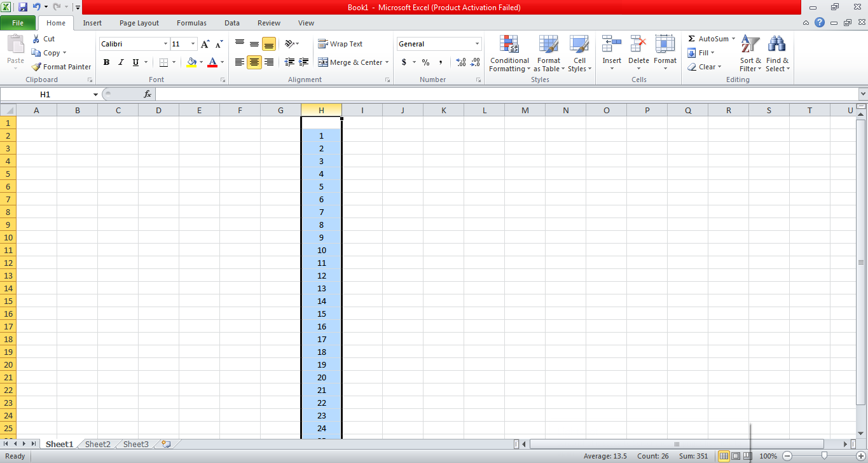The width and height of the screenshot is (868, 463).
Task: Select column H header
Action: (x=321, y=110)
